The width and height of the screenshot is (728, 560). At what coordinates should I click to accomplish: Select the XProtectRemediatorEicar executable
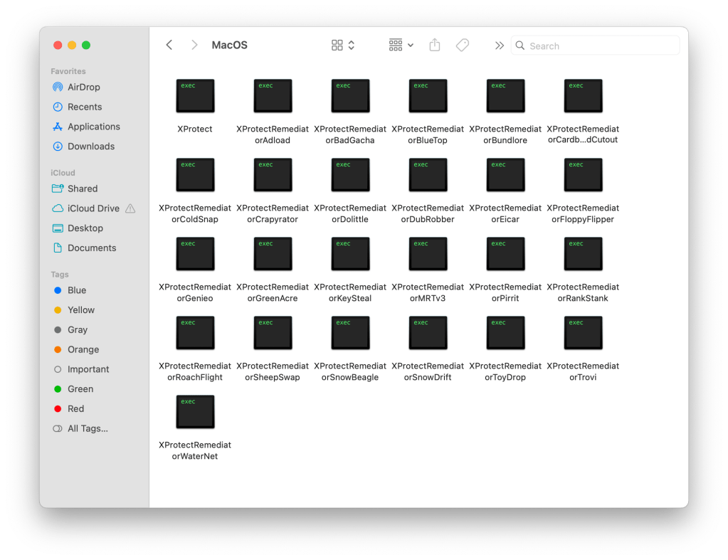pyautogui.click(x=505, y=174)
